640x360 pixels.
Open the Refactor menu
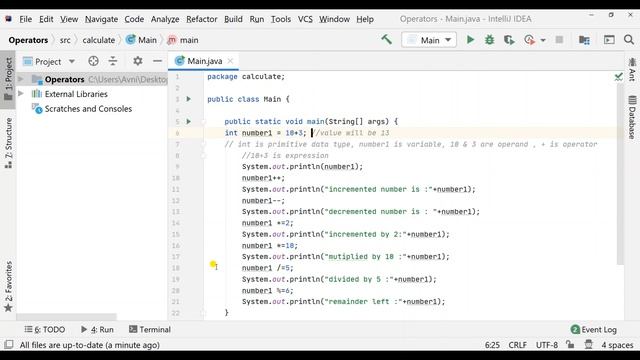[x=202, y=19]
